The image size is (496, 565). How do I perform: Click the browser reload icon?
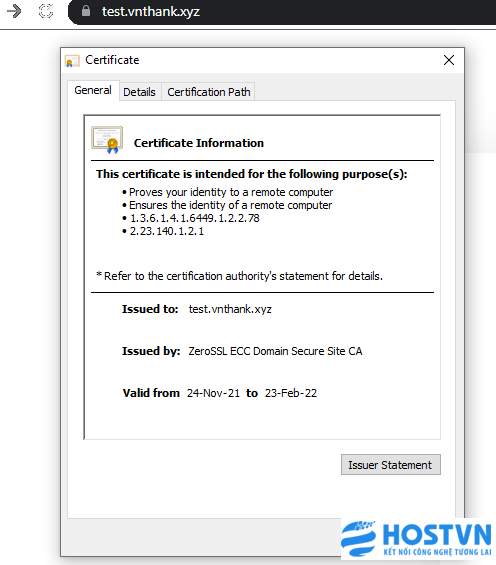[46, 11]
